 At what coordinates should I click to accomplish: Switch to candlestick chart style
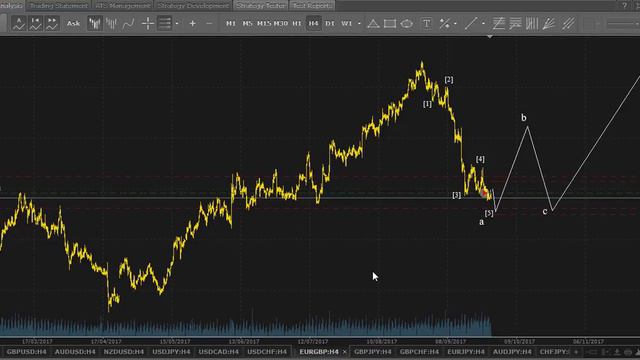111,23
